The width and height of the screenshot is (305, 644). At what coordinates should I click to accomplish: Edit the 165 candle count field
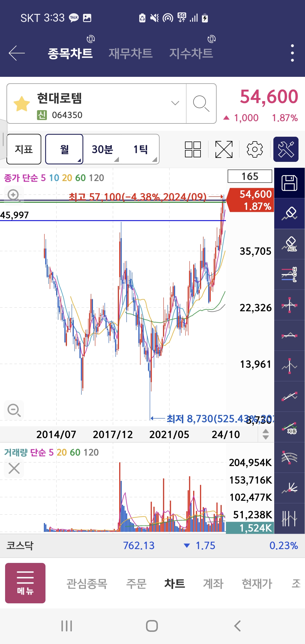click(x=250, y=176)
